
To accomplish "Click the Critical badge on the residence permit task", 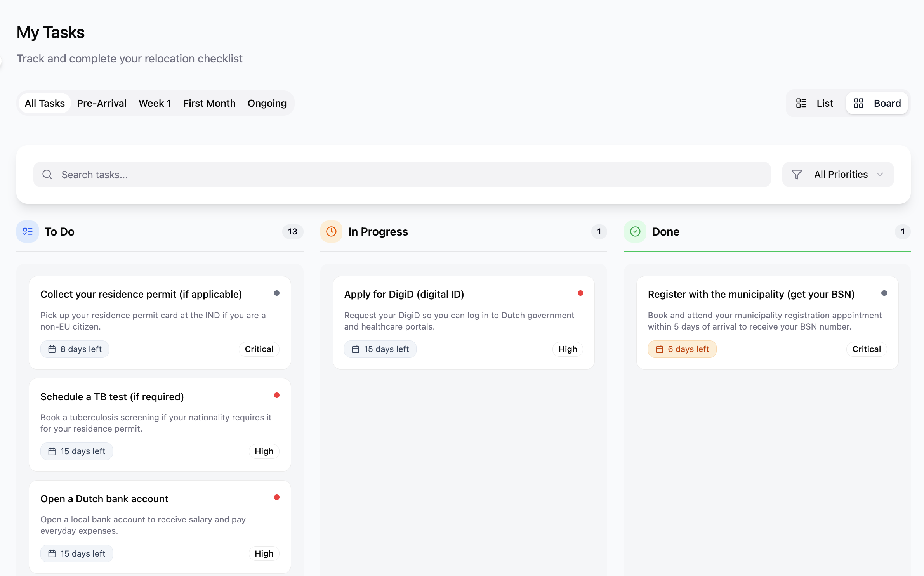I will coord(259,349).
